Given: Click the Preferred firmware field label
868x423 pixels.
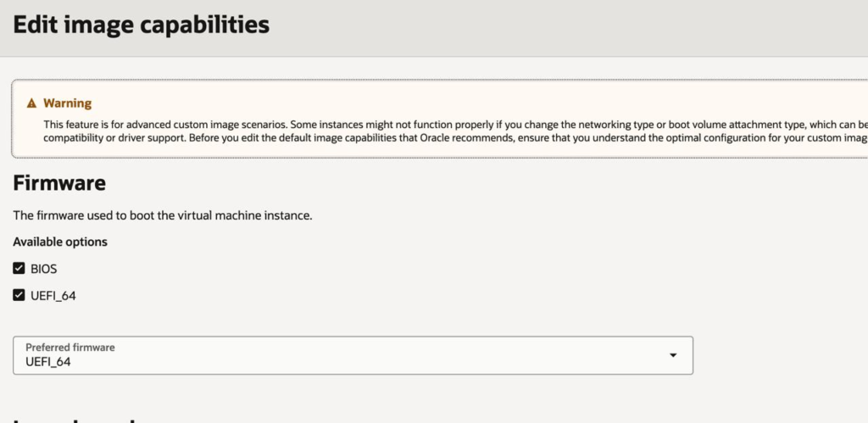Looking at the screenshot, I should click(x=70, y=348).
